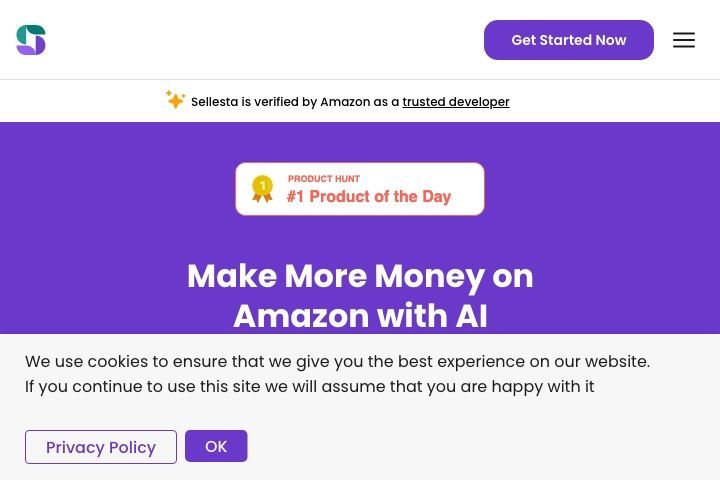This screenshot has width=720, height=480.
Task: Click the 'We use cookies' notice sentence
Action: pos(338,361)
